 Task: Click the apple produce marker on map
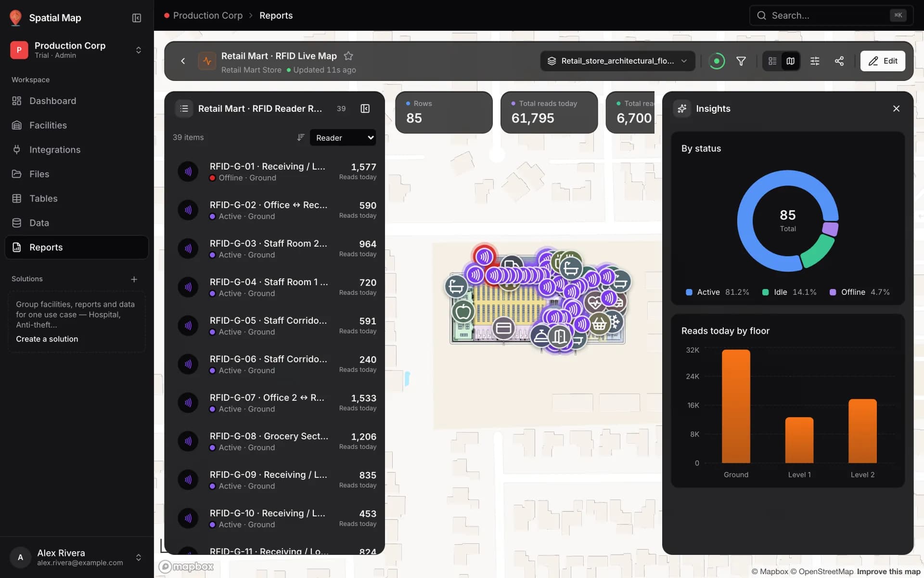pyautogui.click(x=463, y=312)
